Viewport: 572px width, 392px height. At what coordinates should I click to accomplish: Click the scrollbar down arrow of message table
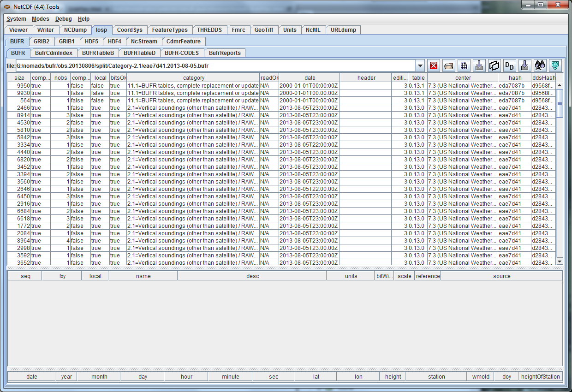[x=560, y=261]
